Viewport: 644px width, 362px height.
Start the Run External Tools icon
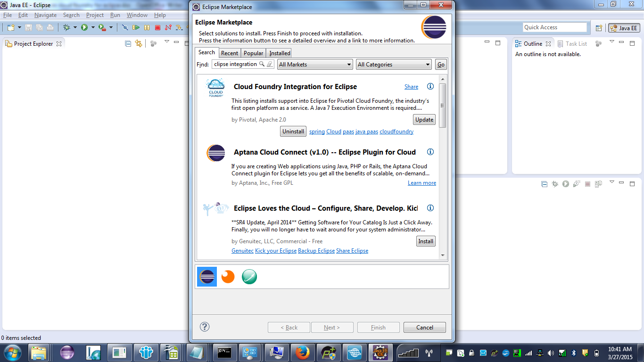point(101,27)
